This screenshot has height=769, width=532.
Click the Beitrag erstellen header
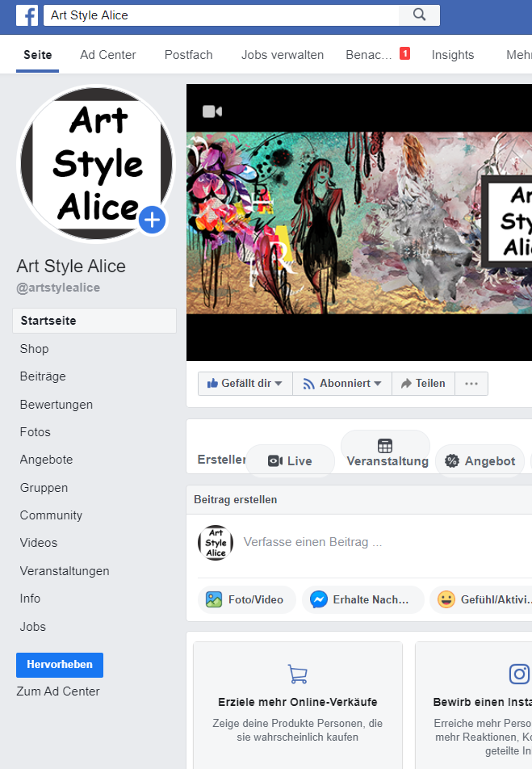[236, 500]
